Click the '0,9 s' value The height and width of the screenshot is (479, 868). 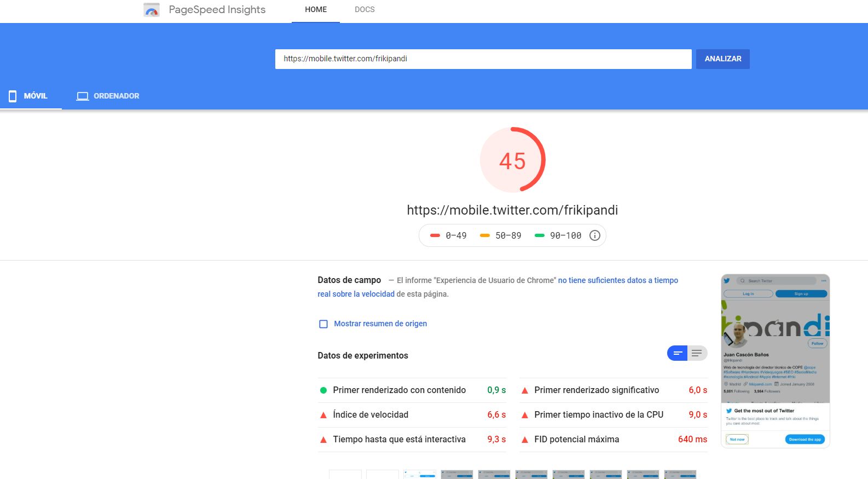point(496,390)
